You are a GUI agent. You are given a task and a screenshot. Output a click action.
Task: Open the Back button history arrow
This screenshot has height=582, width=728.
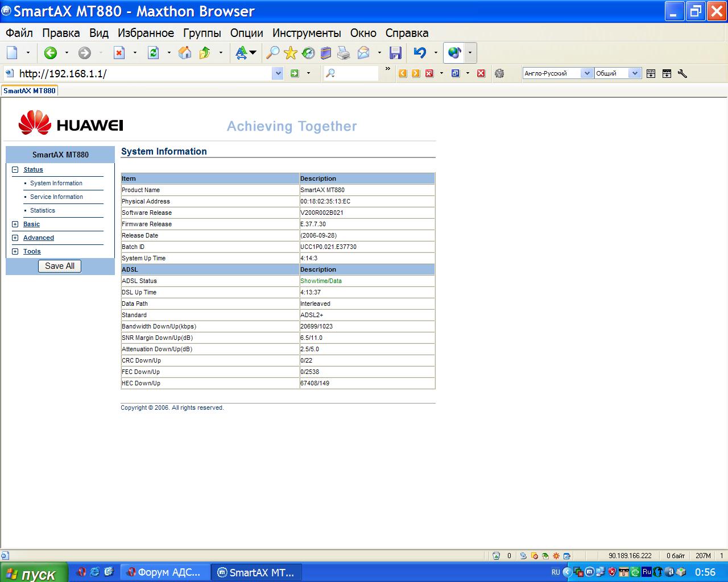pyautogui.click(x=67, y=53)
